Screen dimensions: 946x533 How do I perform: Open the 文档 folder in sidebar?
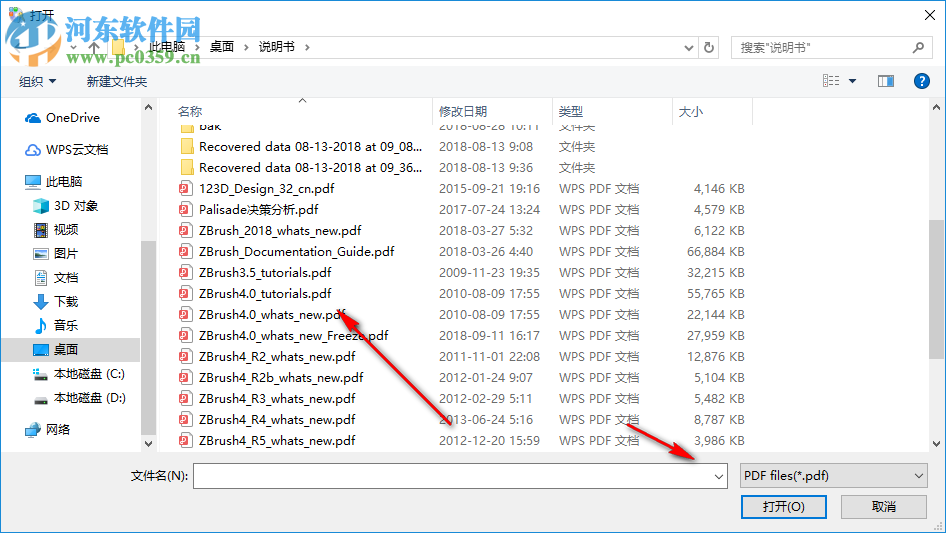point(66,278)
